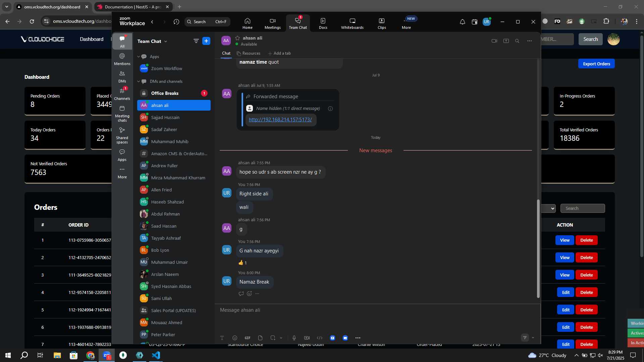Collapse the Apps section

(138, 57)
